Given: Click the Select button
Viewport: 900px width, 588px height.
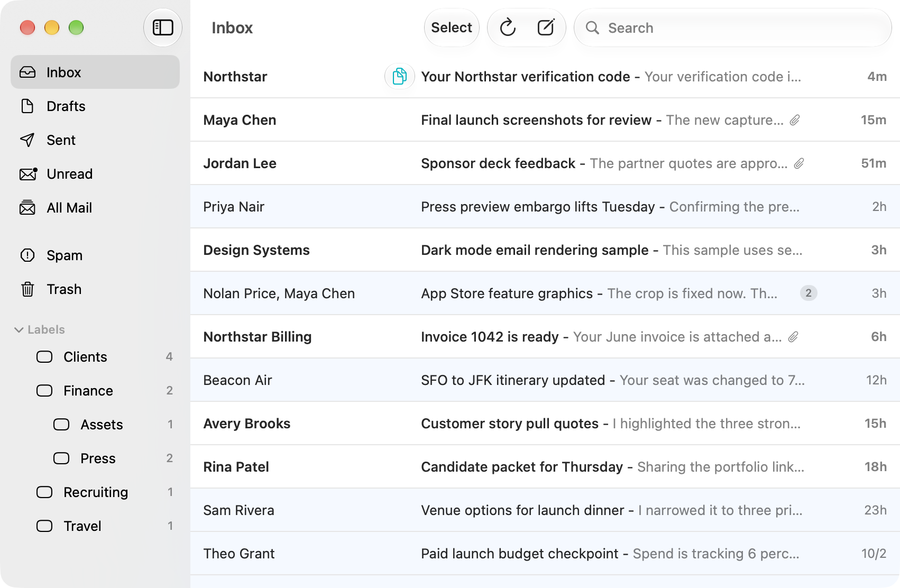Looking at the screenshot, I should click(452, 27).
